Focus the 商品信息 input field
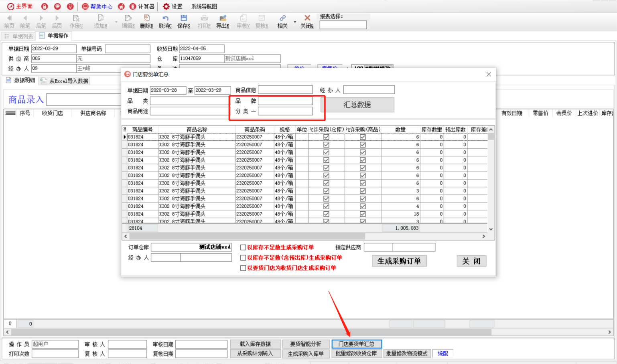Viewport: 617px width, 364px height. pyautogui.click(x=285, y=90)
